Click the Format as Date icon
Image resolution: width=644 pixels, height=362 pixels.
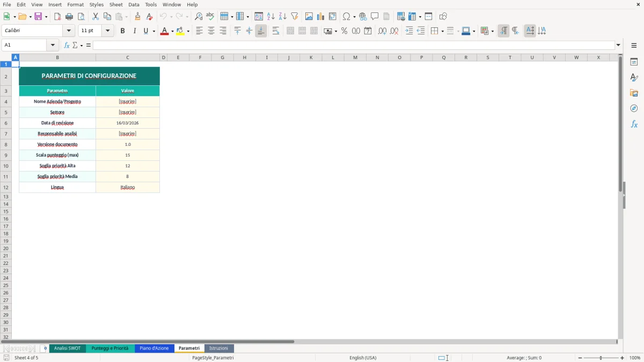[368, 31]
